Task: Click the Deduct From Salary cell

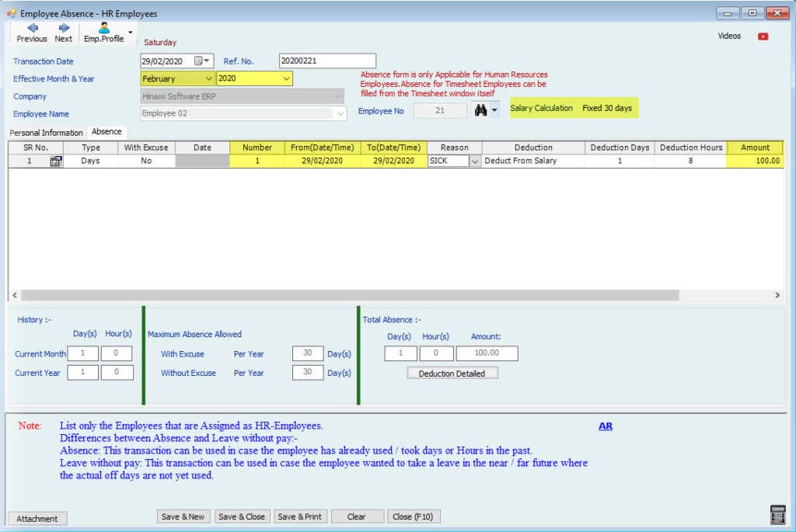Action: click(x=533, y=161)
